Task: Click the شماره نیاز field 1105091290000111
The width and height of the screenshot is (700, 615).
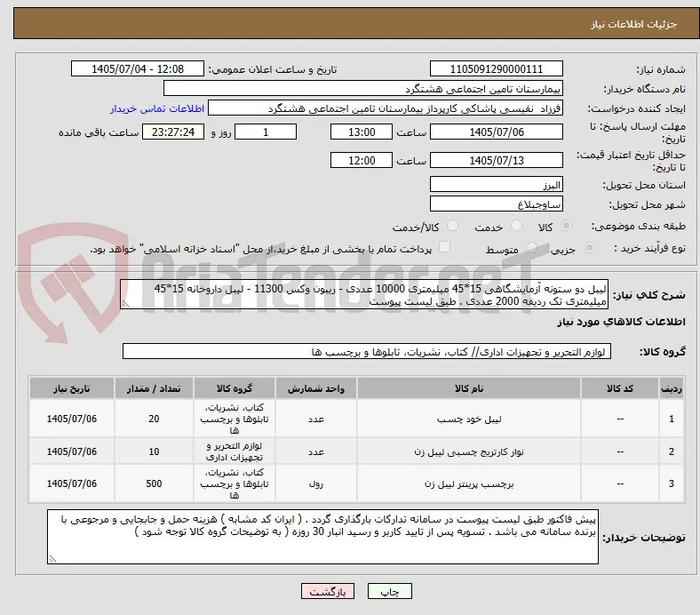Action: tap(496, 69)
